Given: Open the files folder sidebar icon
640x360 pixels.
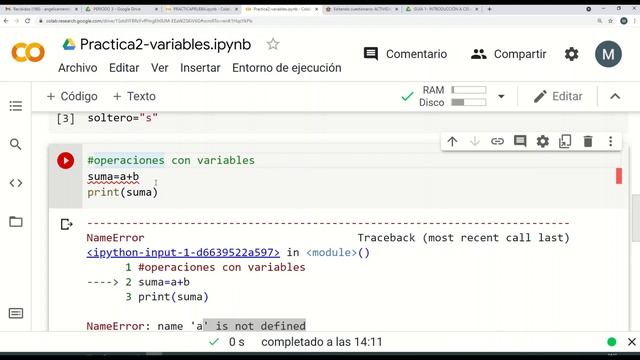Looking at the screenshot, I should (16, 222).
